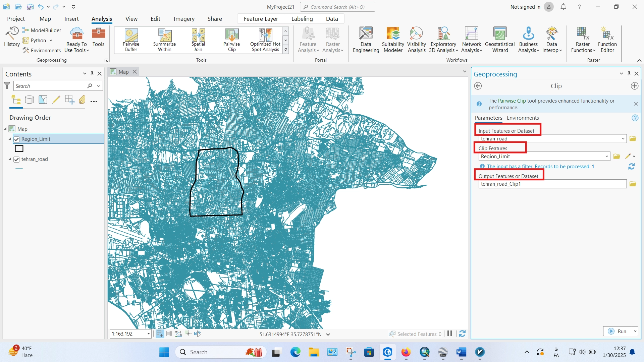The width and height of the screenshot is (644, 362).
Task: Toggle visibility of tehran_road layer
Action: (16, 159)
